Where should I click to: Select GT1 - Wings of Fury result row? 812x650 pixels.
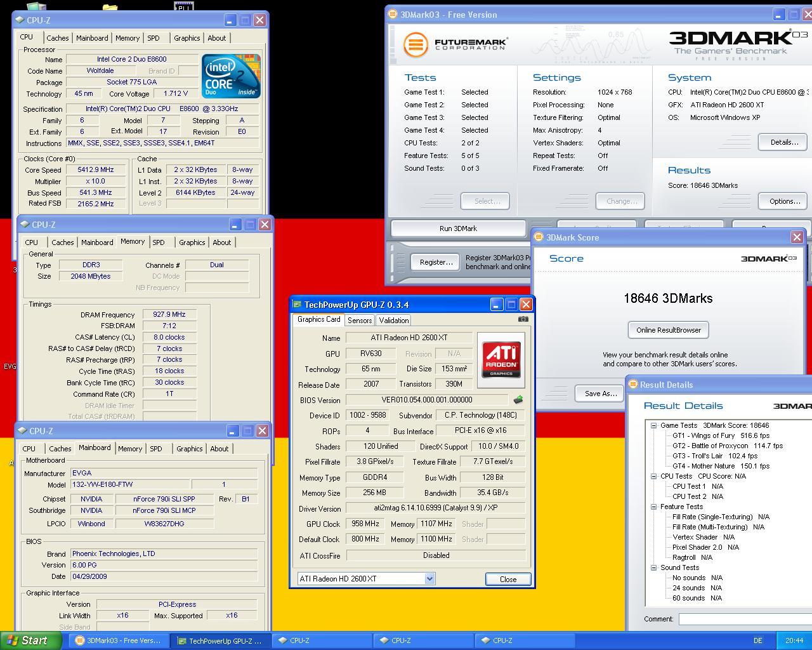pos(721,435)
